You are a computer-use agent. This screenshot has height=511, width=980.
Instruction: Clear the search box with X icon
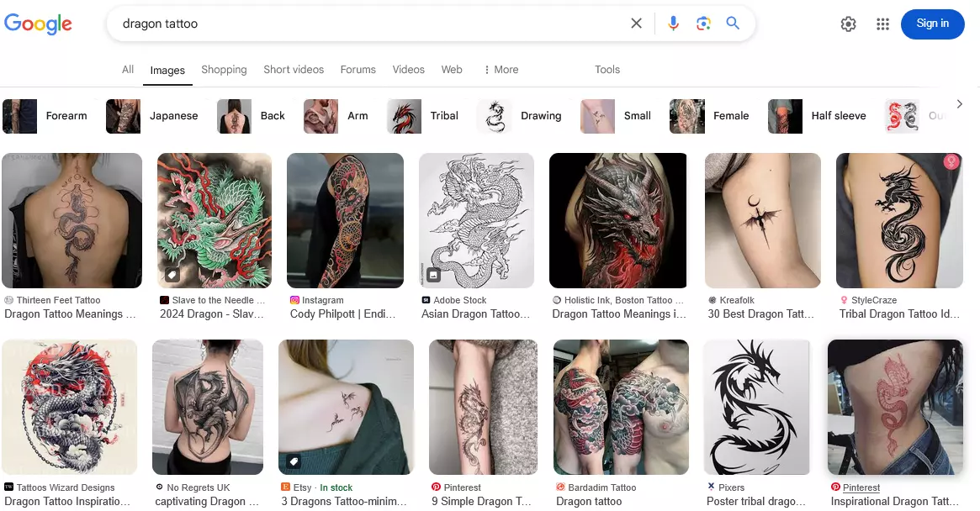pos(636,24)
